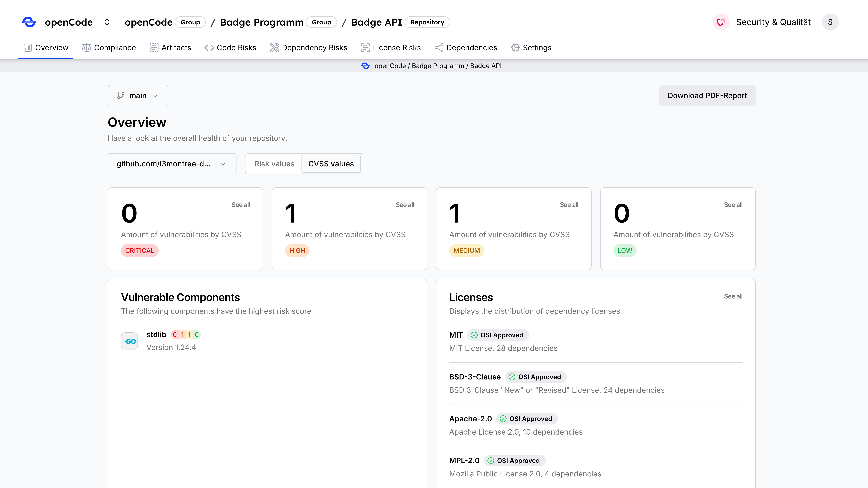Viewport: 868px width, 488px height.
Task: Click the License Risks document icon
Action: (365, 48)
